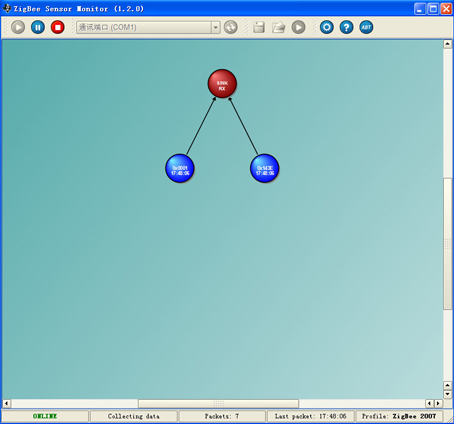Click the replay log play icon

pyautogui.click(x=298, y=27)
